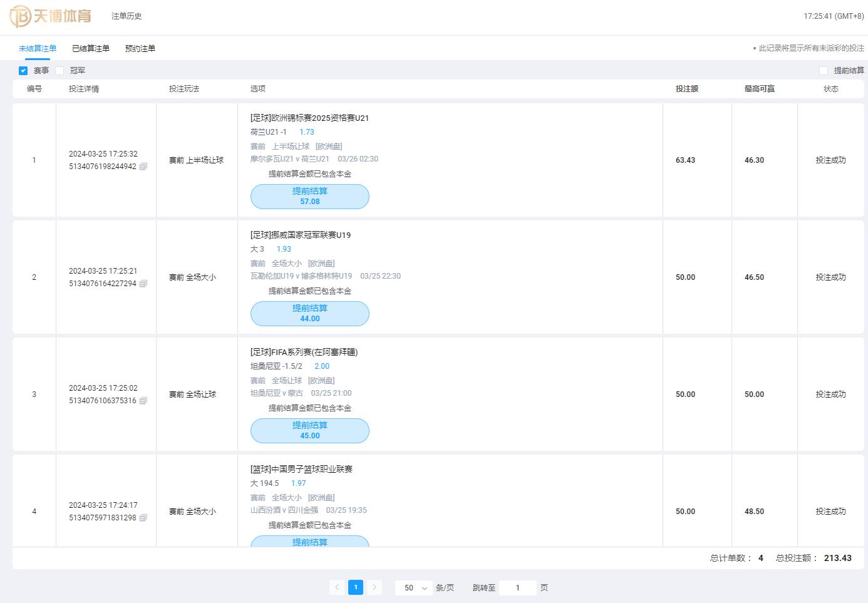Copy bet number 5134076198244942

(x=143, y=167)
